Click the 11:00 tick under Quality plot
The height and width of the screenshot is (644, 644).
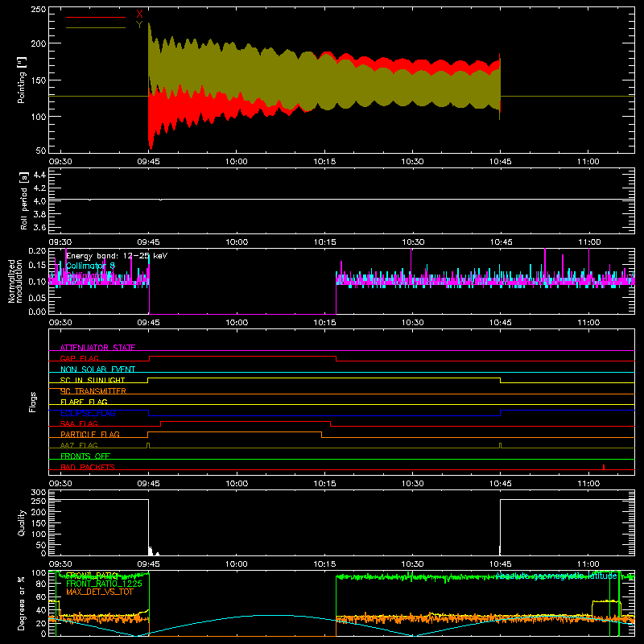tap(588, 564)
